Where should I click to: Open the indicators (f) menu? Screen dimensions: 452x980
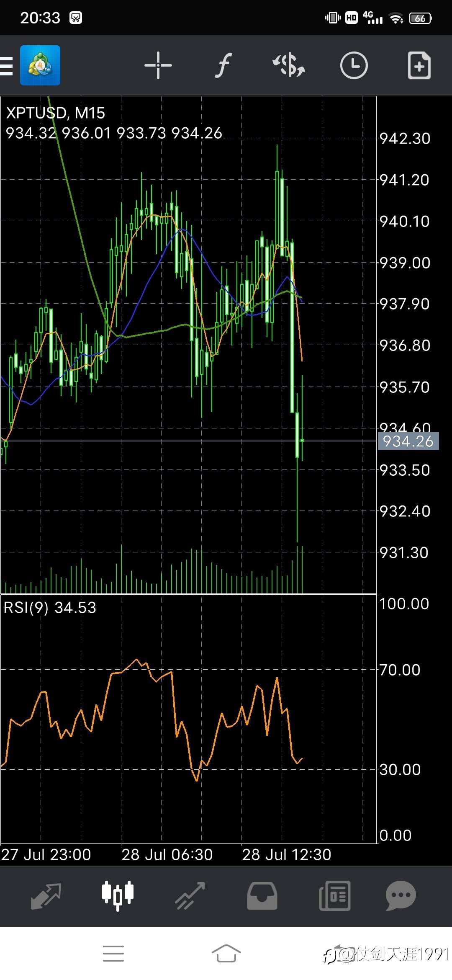click(223, 65)
